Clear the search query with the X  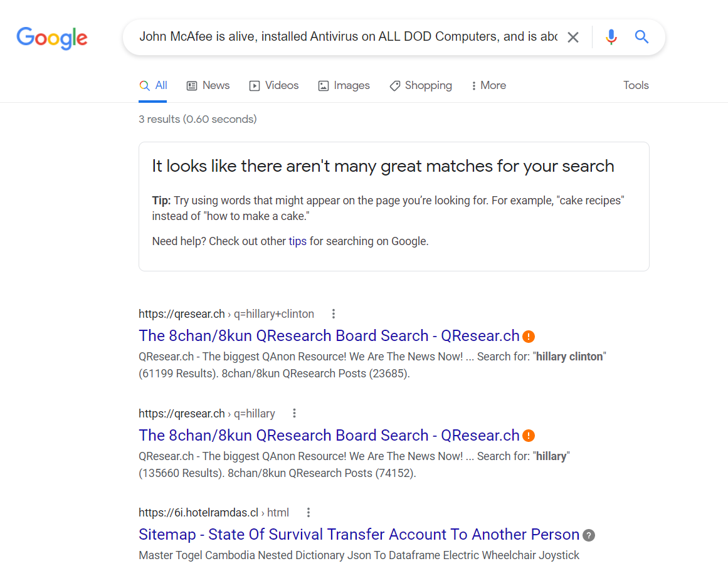573,37
